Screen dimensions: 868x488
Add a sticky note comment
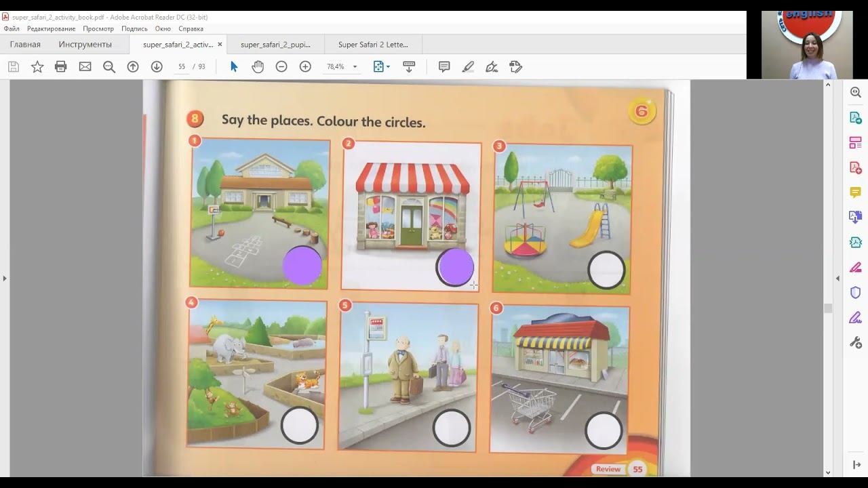[444, 66]
